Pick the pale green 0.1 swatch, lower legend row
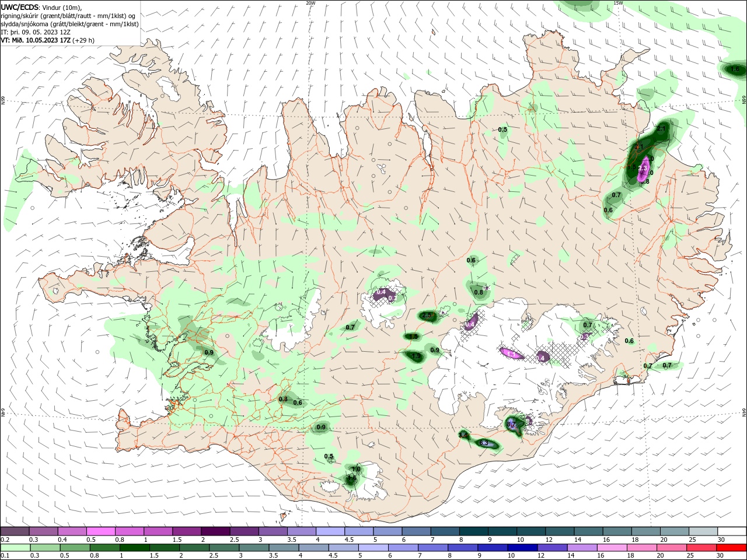The height and width of the screenshot is (560, 747). [x=15, y=548]
